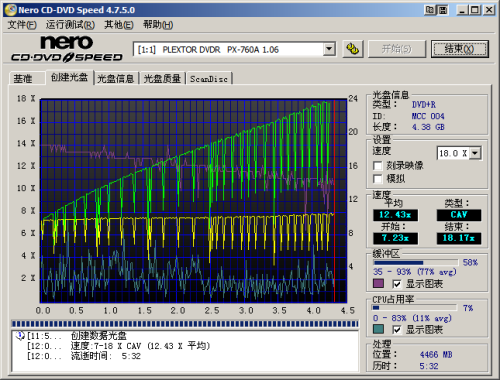The width and height of the screenshot is (500, 380).
Task: Click the end speed value 18.17x
Action: point(459,238)
